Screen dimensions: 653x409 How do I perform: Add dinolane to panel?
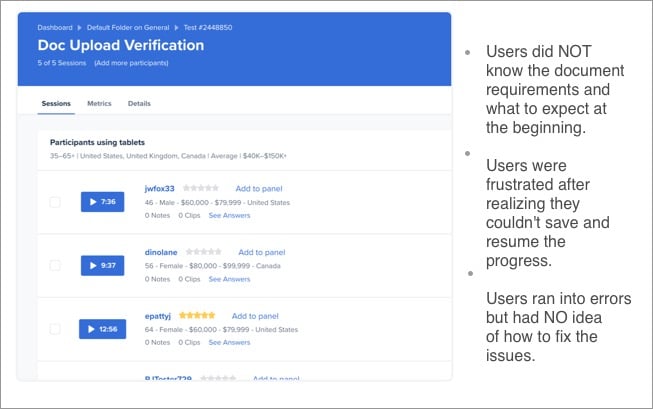click(262, 252)
